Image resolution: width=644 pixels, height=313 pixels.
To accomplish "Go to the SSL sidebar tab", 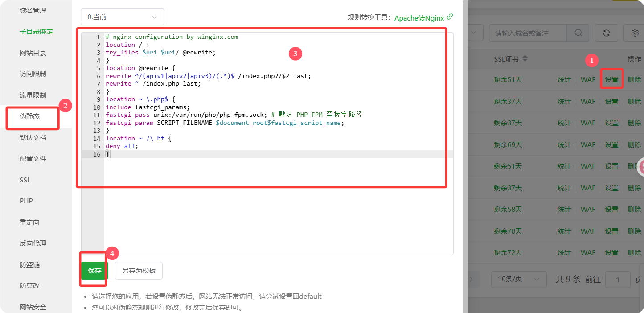I will point(25,180).
